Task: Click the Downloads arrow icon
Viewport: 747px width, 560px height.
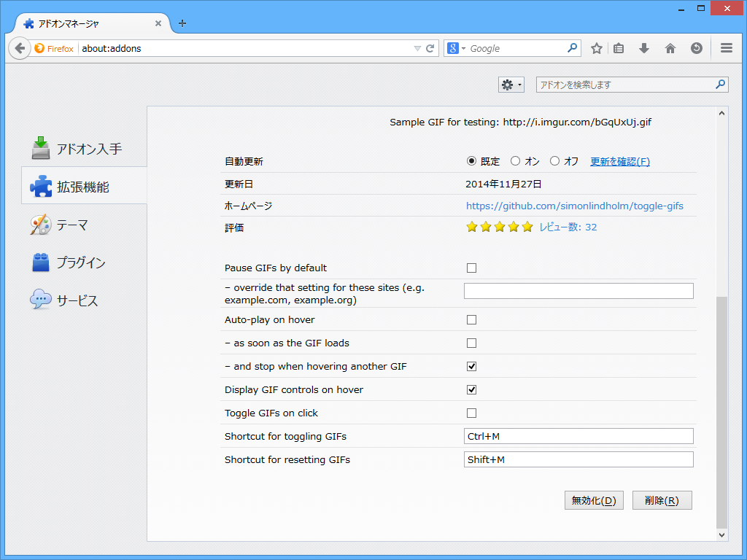Action: pos(643,47)
